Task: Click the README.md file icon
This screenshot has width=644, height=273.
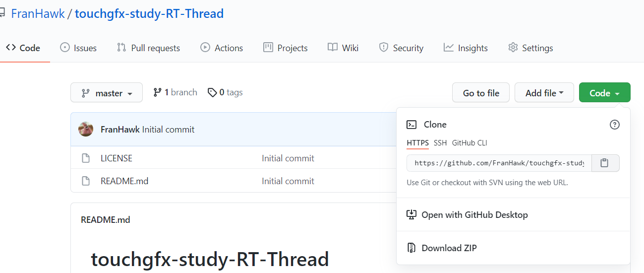Action: 86,181
